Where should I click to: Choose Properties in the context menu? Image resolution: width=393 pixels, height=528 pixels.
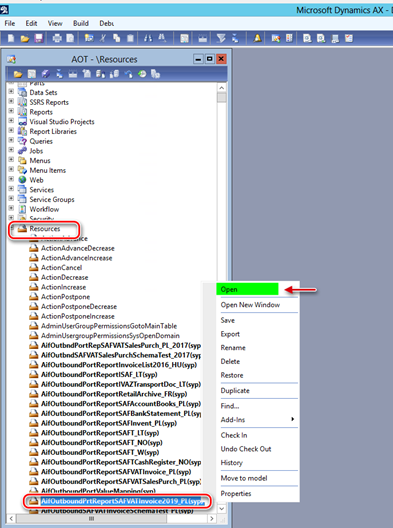coord(236,494)
